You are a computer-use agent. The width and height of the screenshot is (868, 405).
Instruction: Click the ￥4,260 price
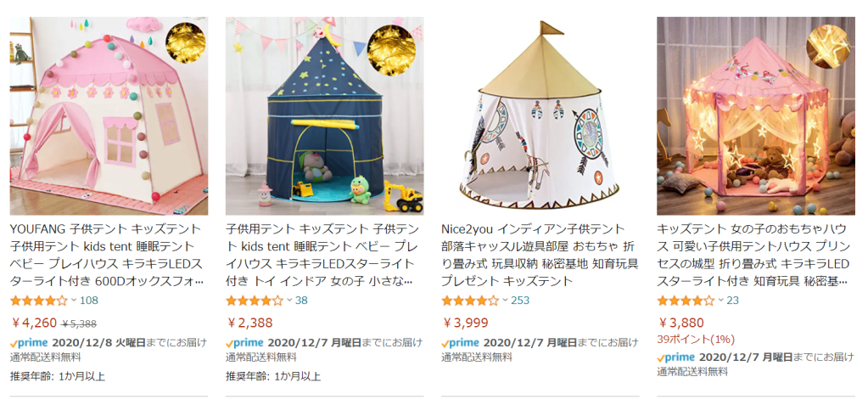coord(34,323)
